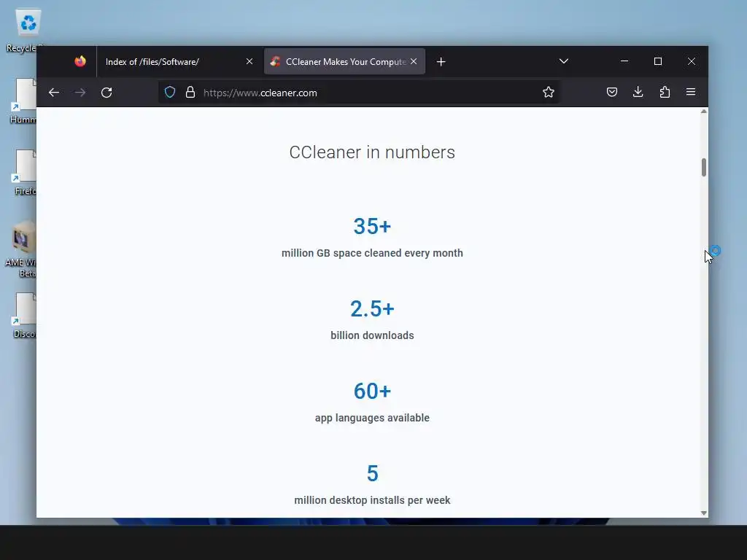Open the Extensions puzzle icon
This screenshot has width=747, height=560.
click(x=665, y=92)
